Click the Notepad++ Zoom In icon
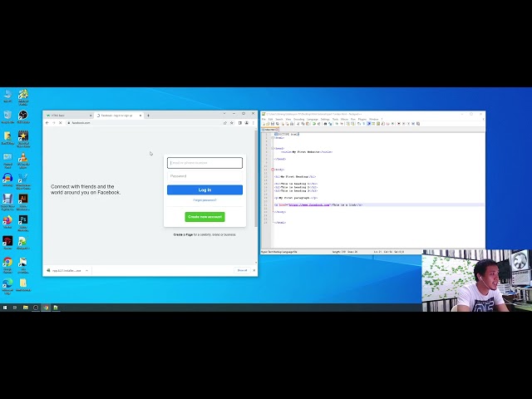The height and width of the screenshot is (399, 532). point(337,124)
